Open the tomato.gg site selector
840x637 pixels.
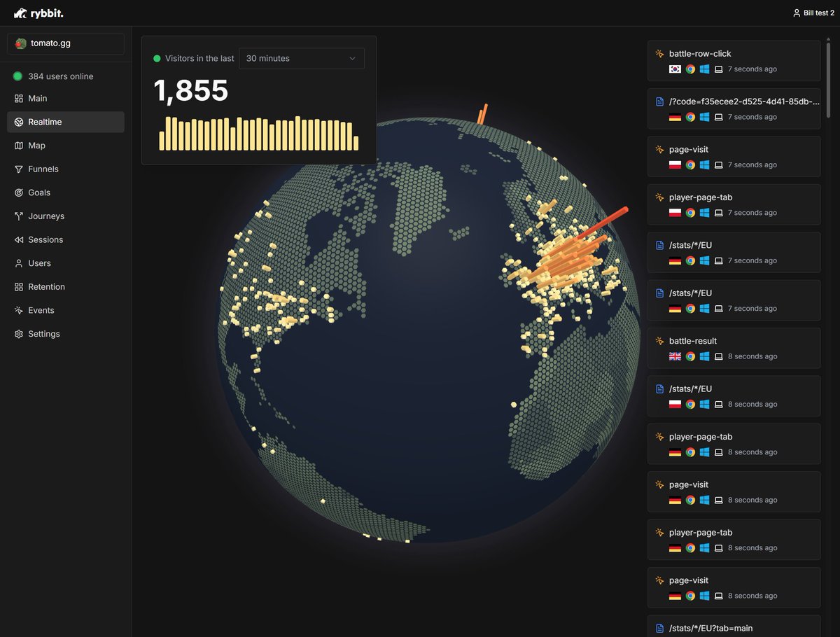click(x=66, y=43)
